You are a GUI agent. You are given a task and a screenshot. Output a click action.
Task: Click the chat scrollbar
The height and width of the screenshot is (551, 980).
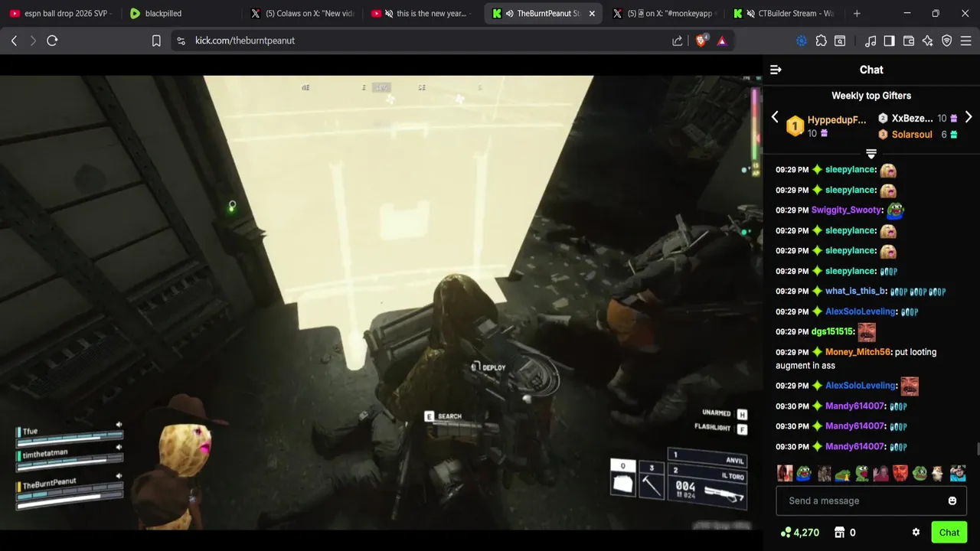978,450
